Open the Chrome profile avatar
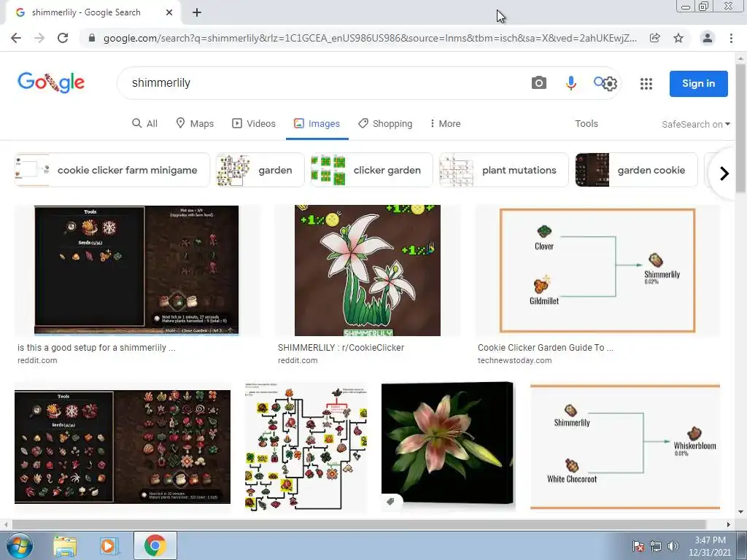 (708, 38)
